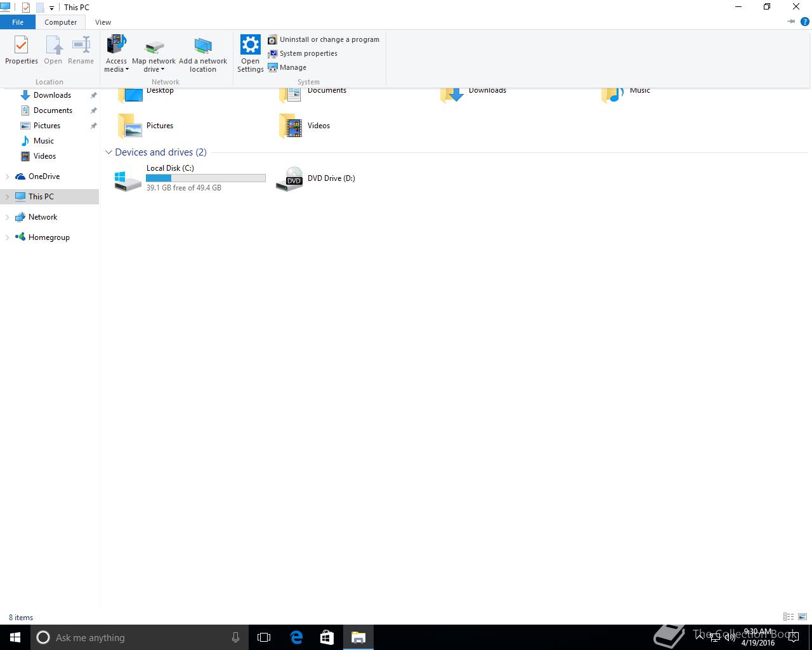Click the "39.1 GB free of 49.4 GB" text

tap(184, 188)
